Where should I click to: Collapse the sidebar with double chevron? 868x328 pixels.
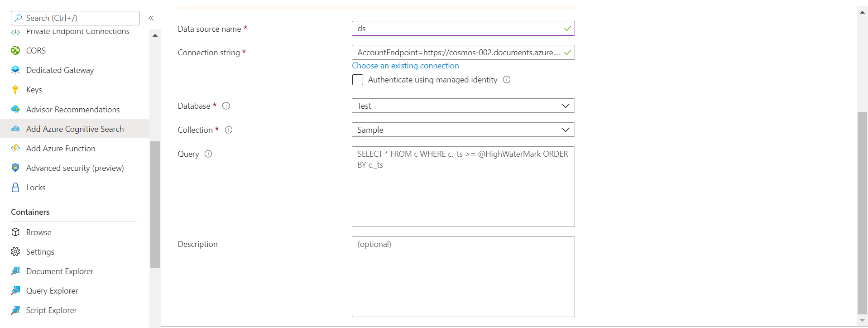pos(151,18)
